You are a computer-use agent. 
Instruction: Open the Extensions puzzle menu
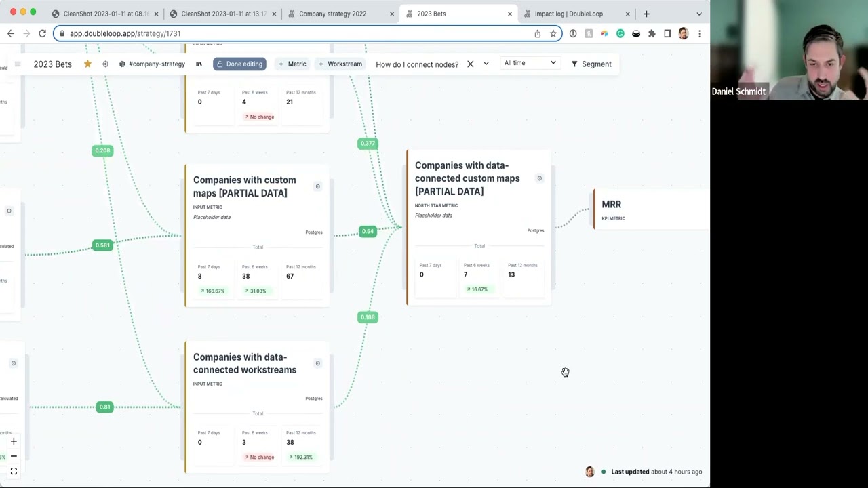point(652,33)
